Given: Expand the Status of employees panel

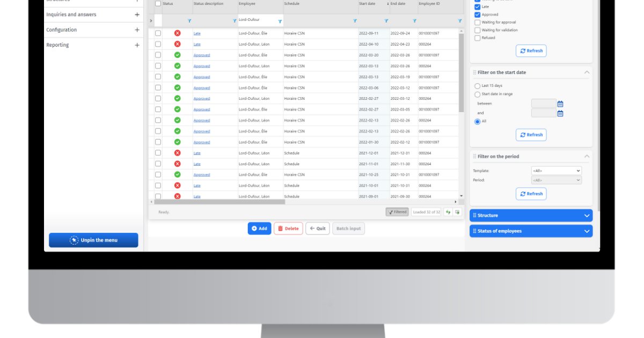Looking at the screenshot, I should [x=587, y=231].
